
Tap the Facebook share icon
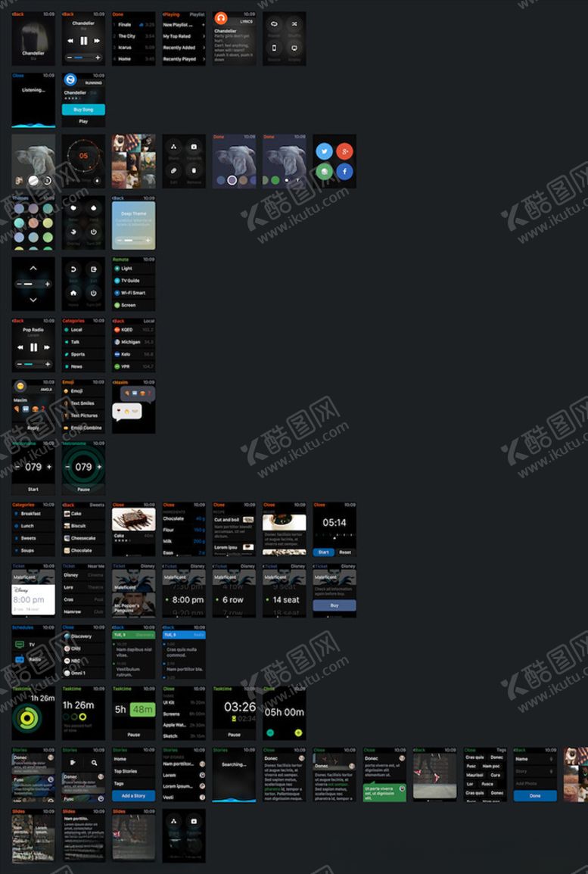(x=344, y=172)
